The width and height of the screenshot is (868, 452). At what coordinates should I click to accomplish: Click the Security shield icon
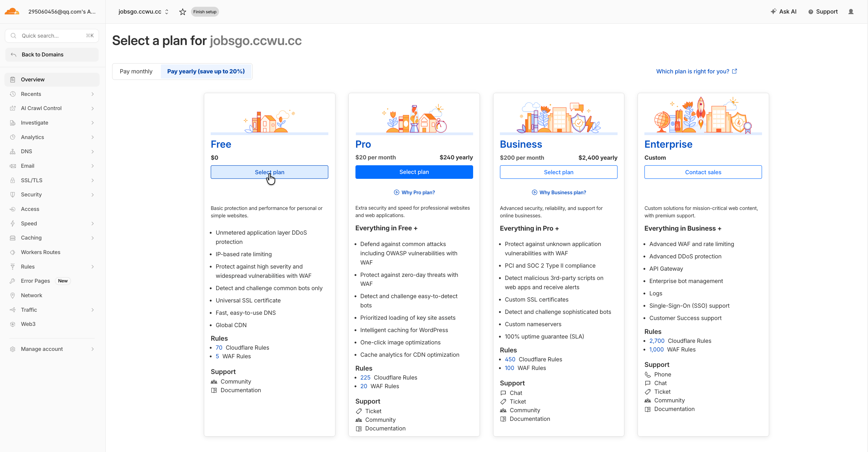pos(13,195)
